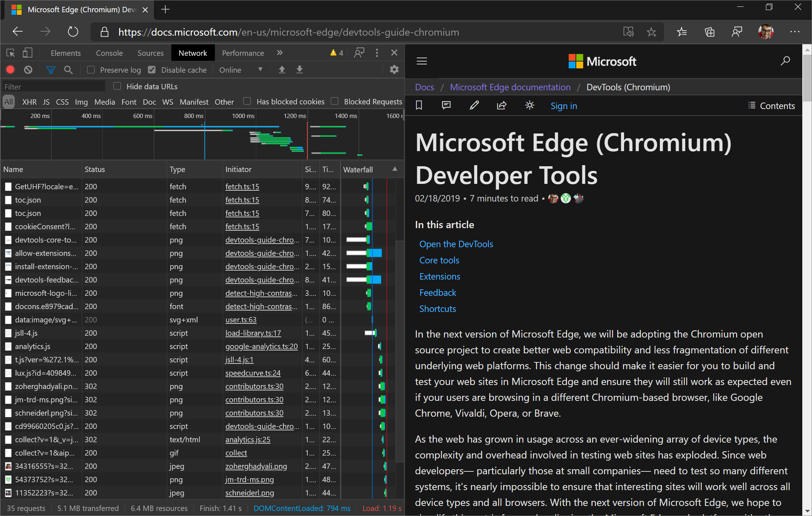Click the Clear network log button
This screenshot has width=812, height=516.
[x=28, y=69]
